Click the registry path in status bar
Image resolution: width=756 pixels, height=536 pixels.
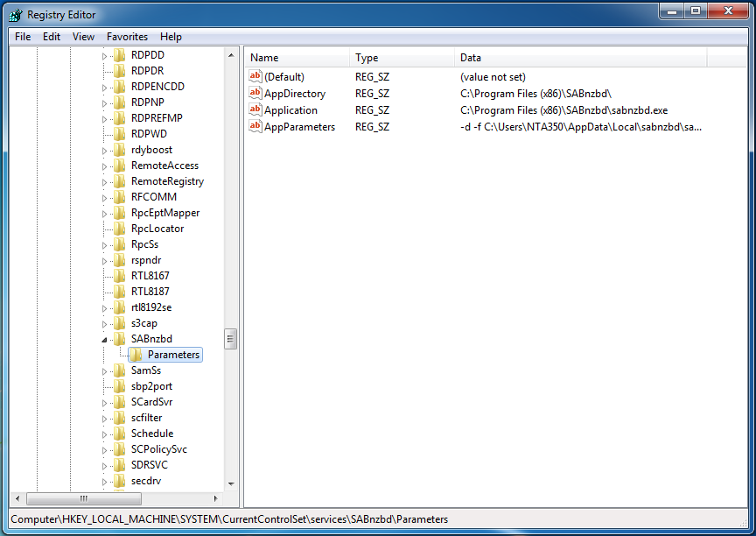click(x=229, y=519)
